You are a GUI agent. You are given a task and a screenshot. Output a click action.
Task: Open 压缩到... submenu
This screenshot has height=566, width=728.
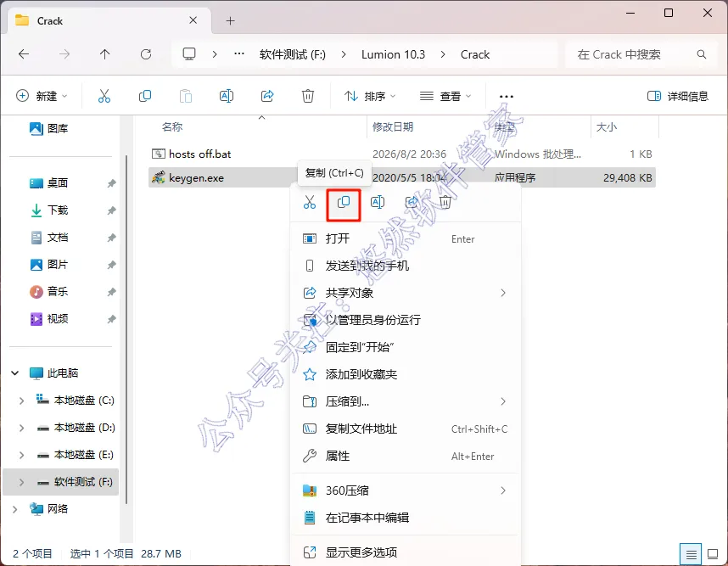pos(404,401)
